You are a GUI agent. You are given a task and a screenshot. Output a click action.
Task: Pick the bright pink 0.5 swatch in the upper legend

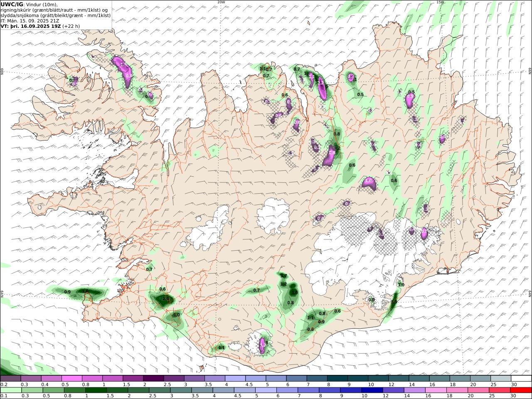pos(71,379)
